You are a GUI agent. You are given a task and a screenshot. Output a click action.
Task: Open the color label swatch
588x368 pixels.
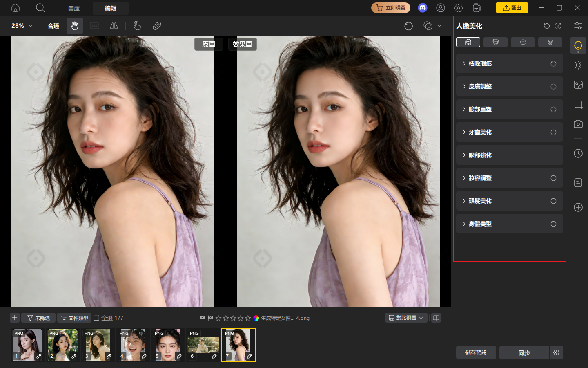pyautogui.click(x=256, y=318)
